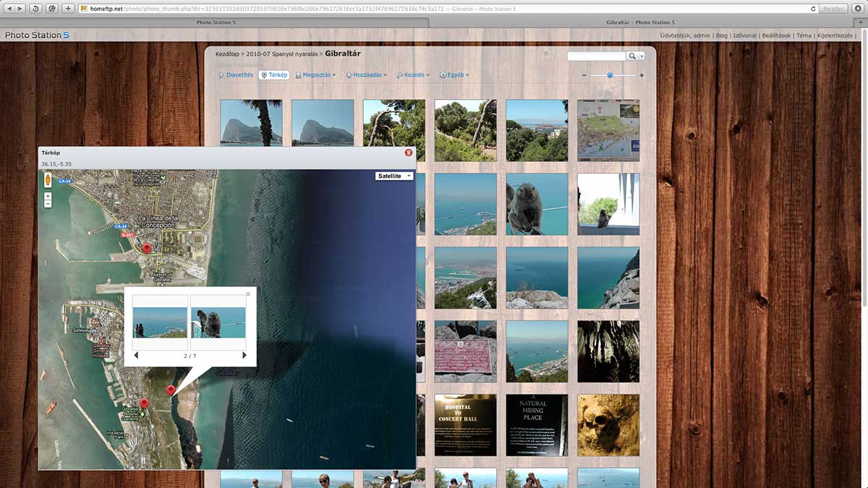Open the monkey photo in the map popup
This screenshot has height=488, width=868.
pyautogui.click(x=218, y=322)
